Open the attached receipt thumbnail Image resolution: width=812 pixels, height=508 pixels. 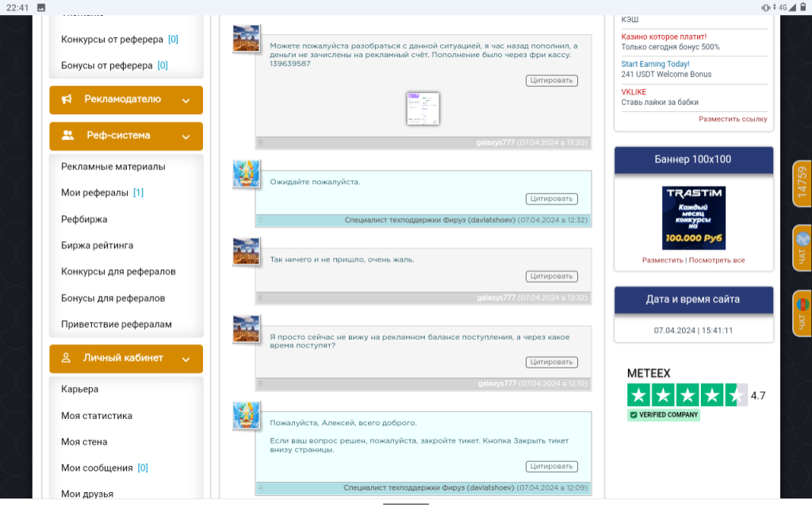click(423, 108)
